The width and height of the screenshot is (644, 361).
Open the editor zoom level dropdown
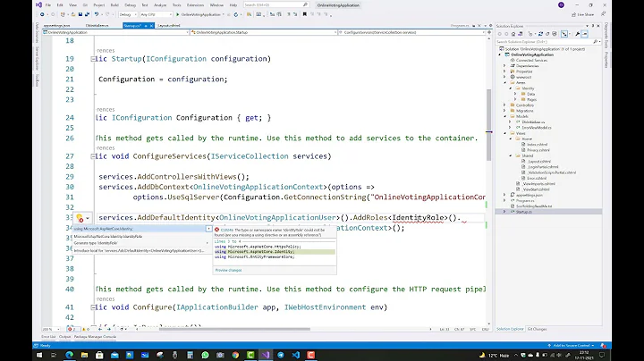click(x=51, y=329)
